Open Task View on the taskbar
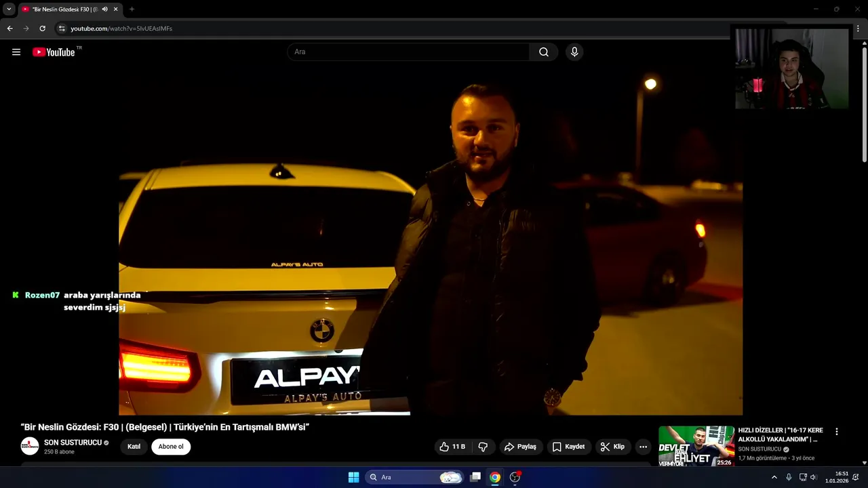This screenshot has height=488, width=868. (x=475, y=477)
